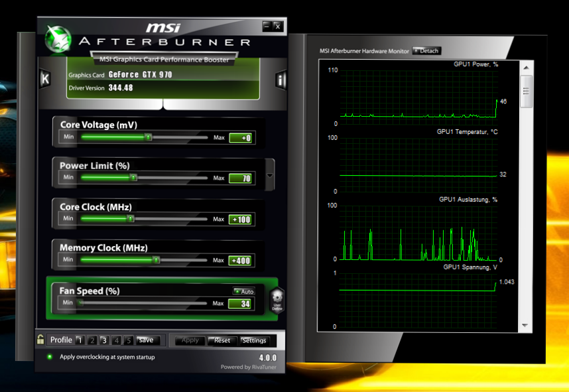This screenshot has height=392, width=569.
Task: Open user defined fan control gear
Action: click(x=277, y=300)
